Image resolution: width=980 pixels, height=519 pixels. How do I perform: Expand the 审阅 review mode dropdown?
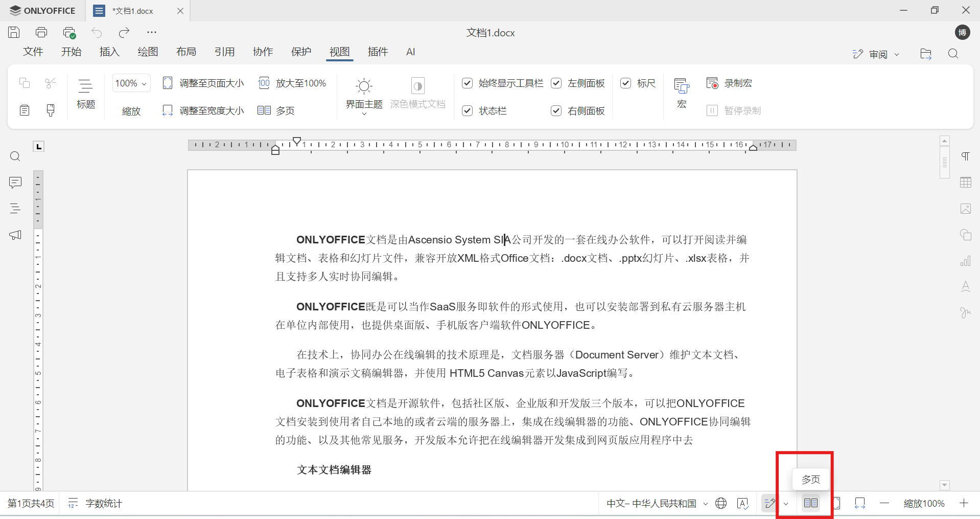point(896,54)
